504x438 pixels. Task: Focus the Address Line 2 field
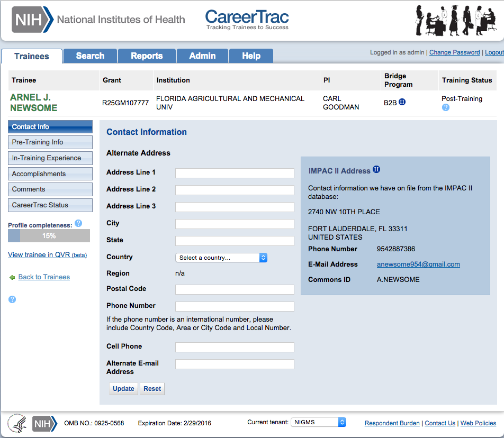tap(235, 190)
